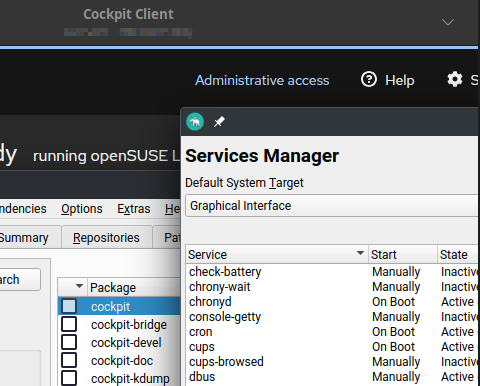Toggle the cockpit-bridge package checkbox
The image size is (480, 386).
tap(69, 324)
